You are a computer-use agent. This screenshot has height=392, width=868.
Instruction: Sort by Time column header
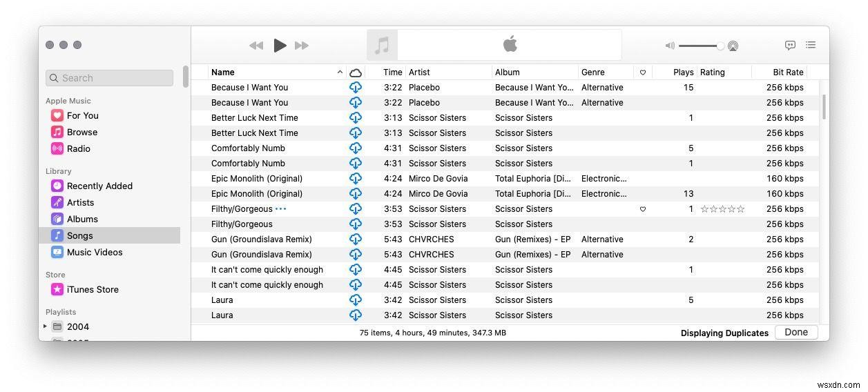click(385, 72)
